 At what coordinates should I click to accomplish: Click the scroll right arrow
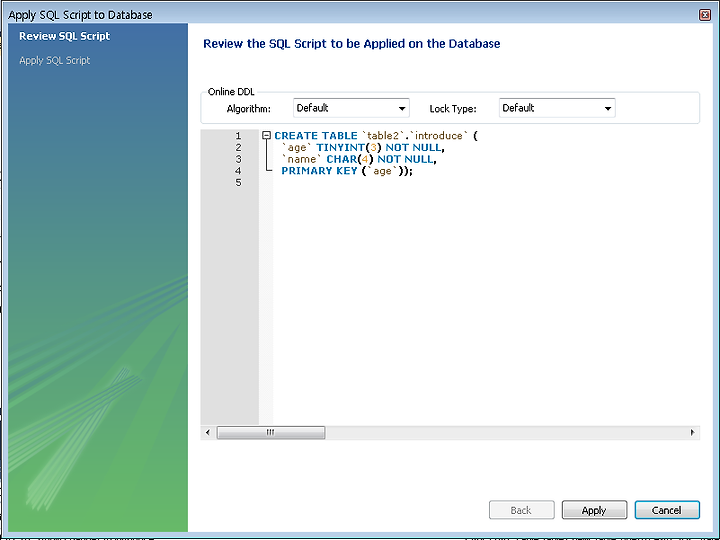(x=692, y=433)
